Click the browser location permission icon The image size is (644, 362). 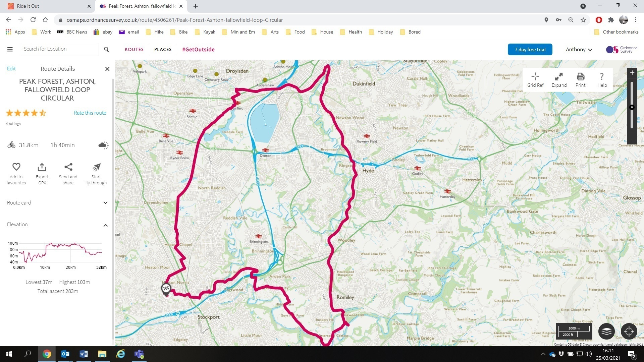click(x=546, y=20)
